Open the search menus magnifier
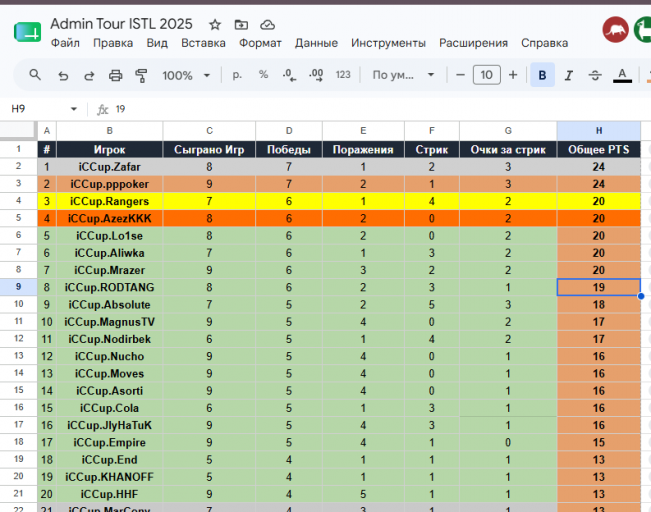The height and width of the screenshot is (512, 651). point(35,75)
